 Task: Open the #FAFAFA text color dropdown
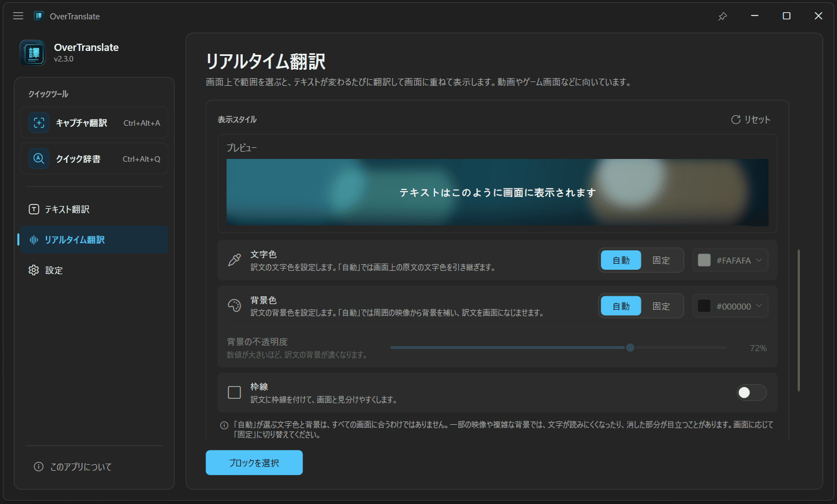point(730,260)
